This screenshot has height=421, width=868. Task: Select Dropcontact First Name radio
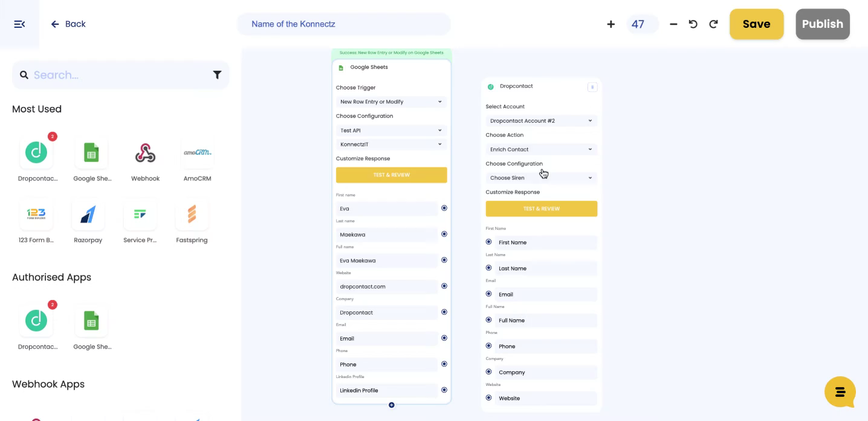(x=489, y=242)
